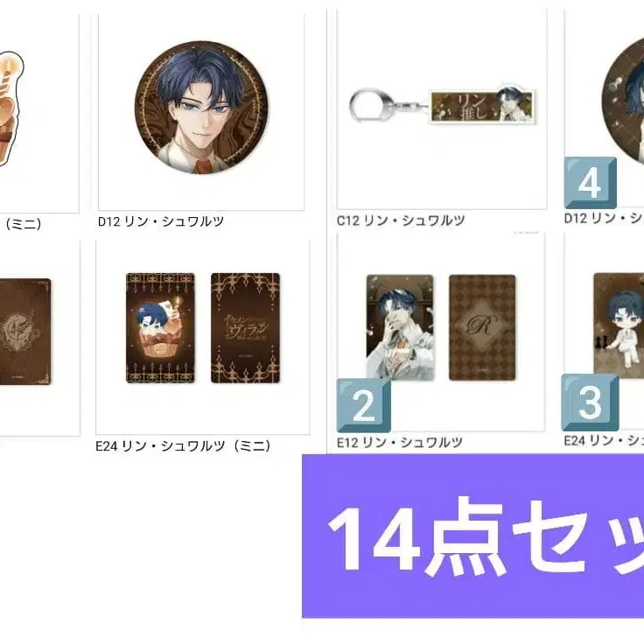Click the （ミニ） label at top left
Viewport: 644px width, 644px height.
coord(24,224)
